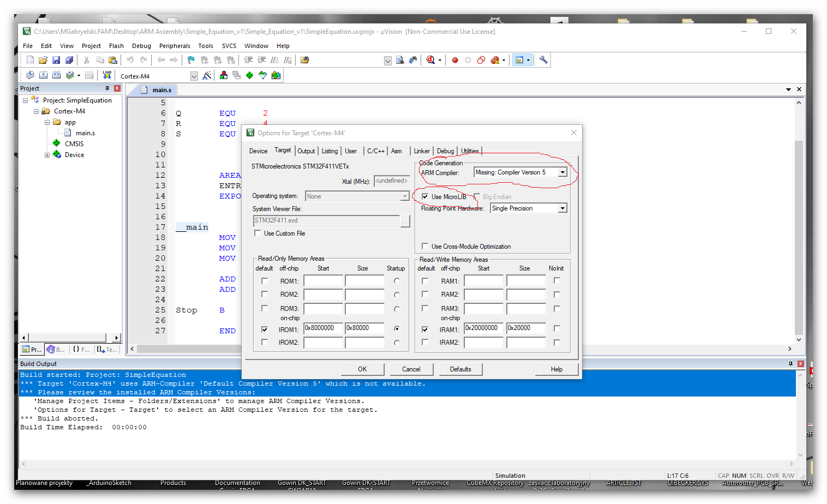Viewport: 827px width, 504px height.
Task: Click Cancel in Options dialog
Action: pyautogui.click(x=411, y=369)
